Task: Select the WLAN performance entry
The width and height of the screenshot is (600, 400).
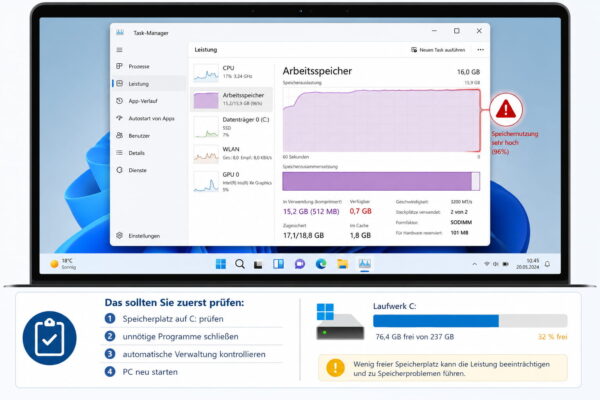Action: point(232,153)
